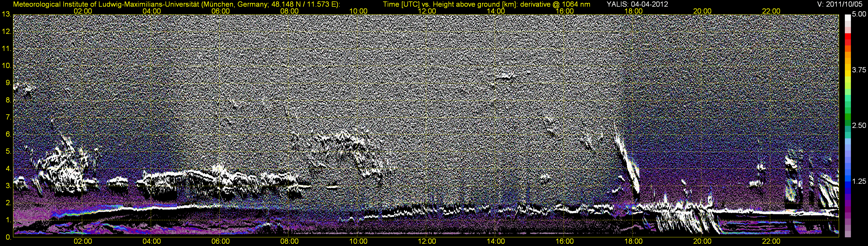This screenshot has width=868, height=246.
Task: Select the 0. km height axis label
Action: click(x=8, y=237)
